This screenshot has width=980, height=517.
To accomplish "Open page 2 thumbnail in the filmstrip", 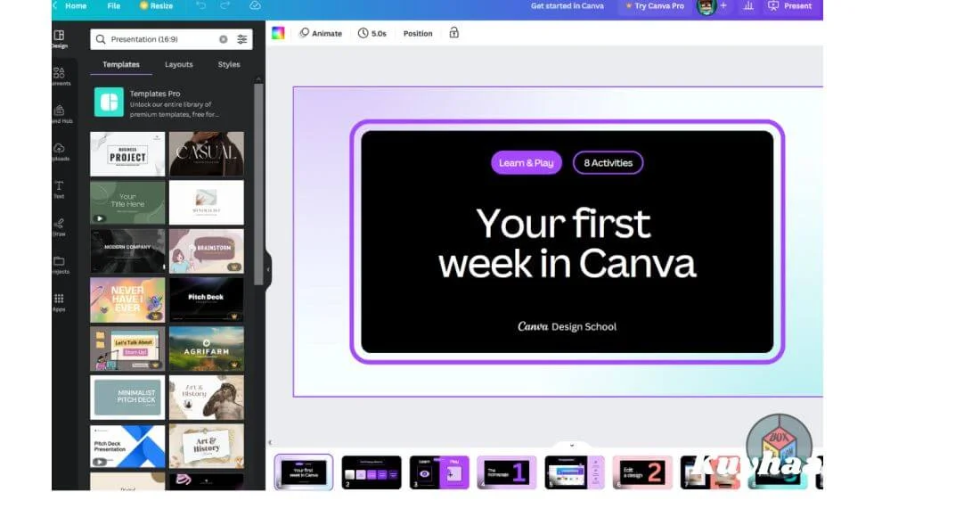I will coord(372,472).
